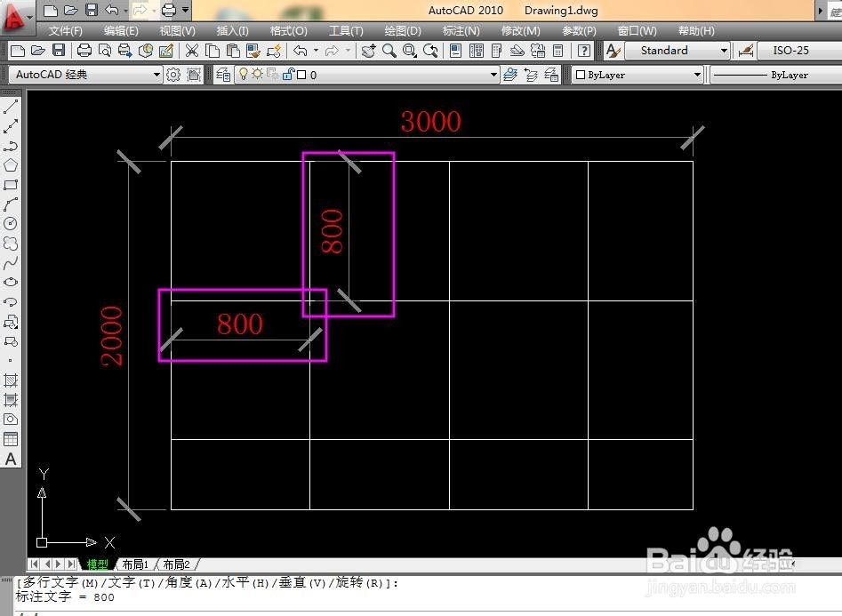Click the Zoom Previous icon
The image size is (842, 616).
[430, 51]
